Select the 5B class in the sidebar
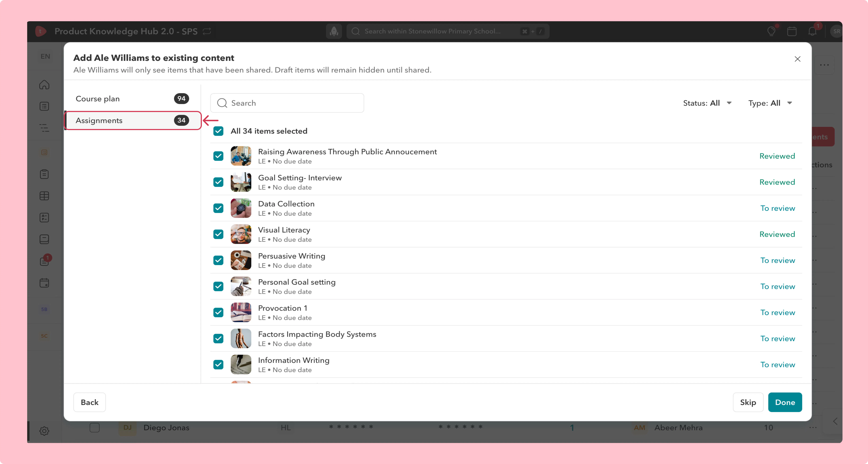The height and width of the screenshot is (464, 868). point(44,309)
